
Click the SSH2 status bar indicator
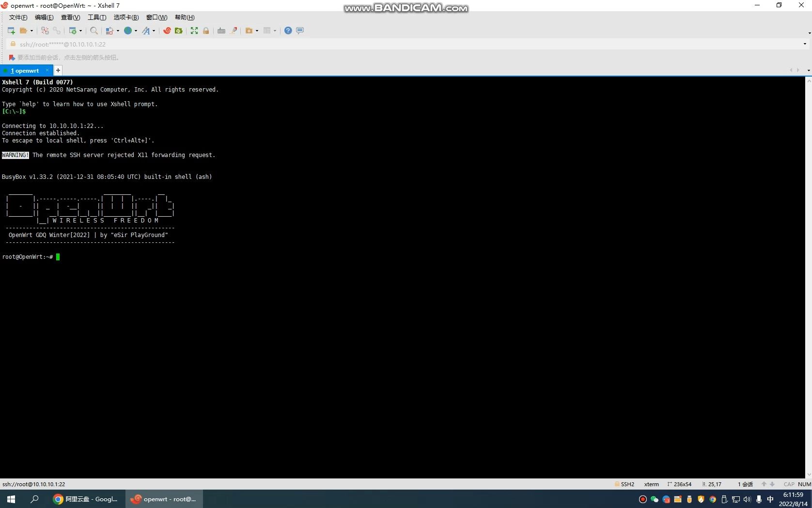[625, 484]
